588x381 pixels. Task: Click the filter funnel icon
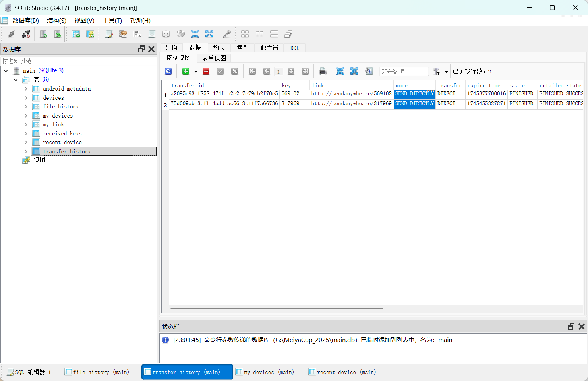(436, 72)
